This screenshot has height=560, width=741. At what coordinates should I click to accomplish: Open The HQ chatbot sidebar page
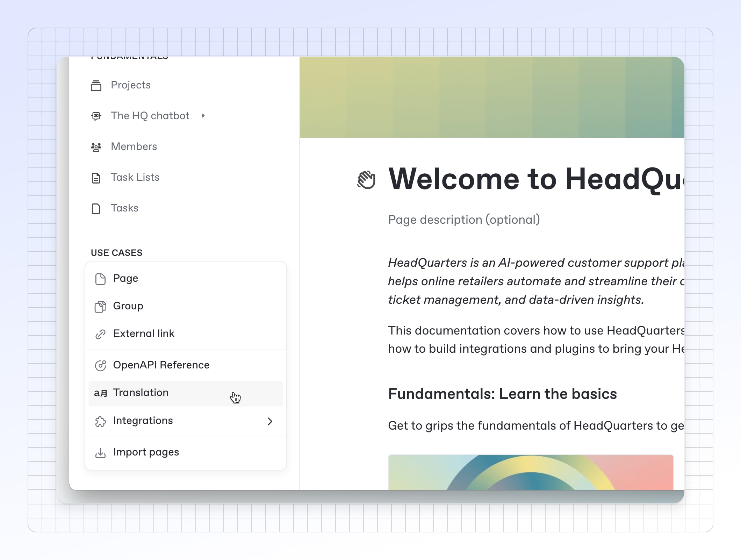pos(150,116)
